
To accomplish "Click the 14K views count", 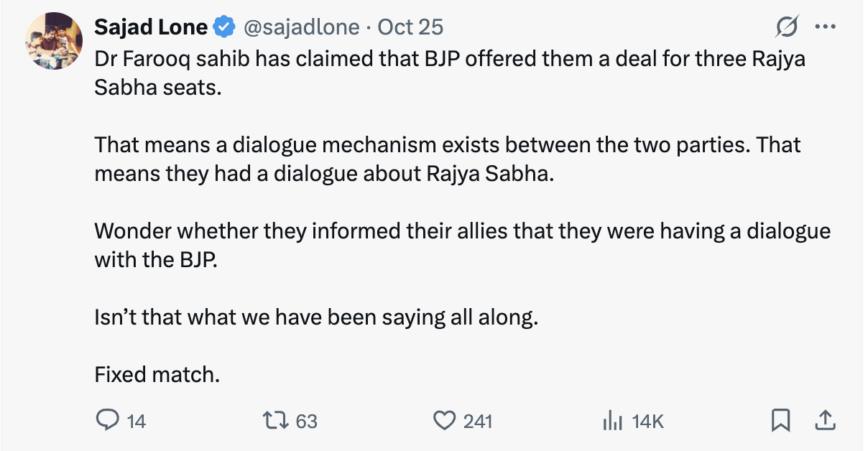I will (647, 421).
